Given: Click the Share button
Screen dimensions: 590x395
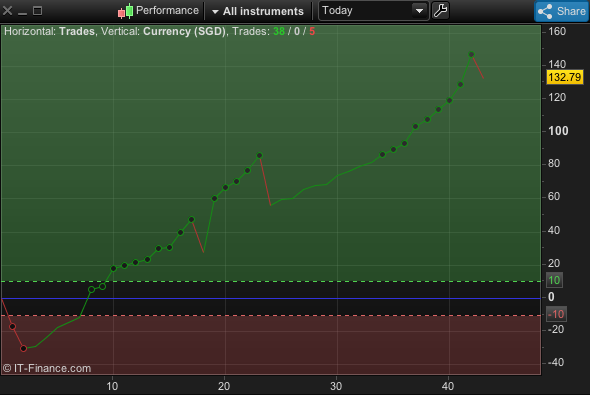Looking at the screenshot, I should pos(561,11).
